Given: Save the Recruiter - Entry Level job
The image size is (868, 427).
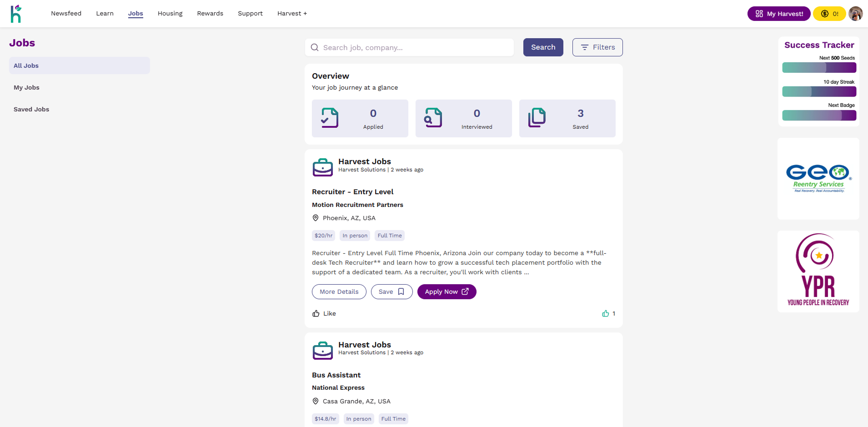Looking at the screenshot, I should point(391,292).
